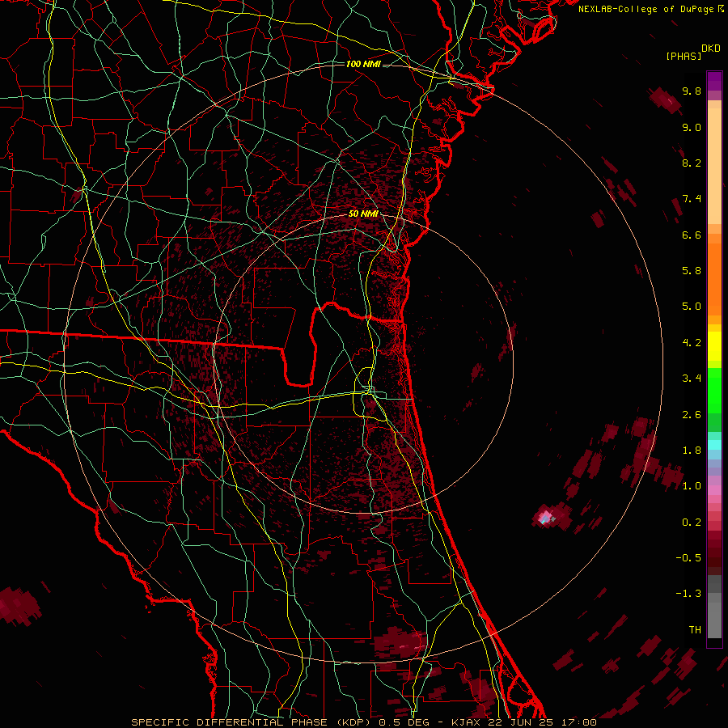Click the 22 JUN 25 17:00 timestamp
The width and height of the screenshot is (728, 728).
click(x=543, y=722)
